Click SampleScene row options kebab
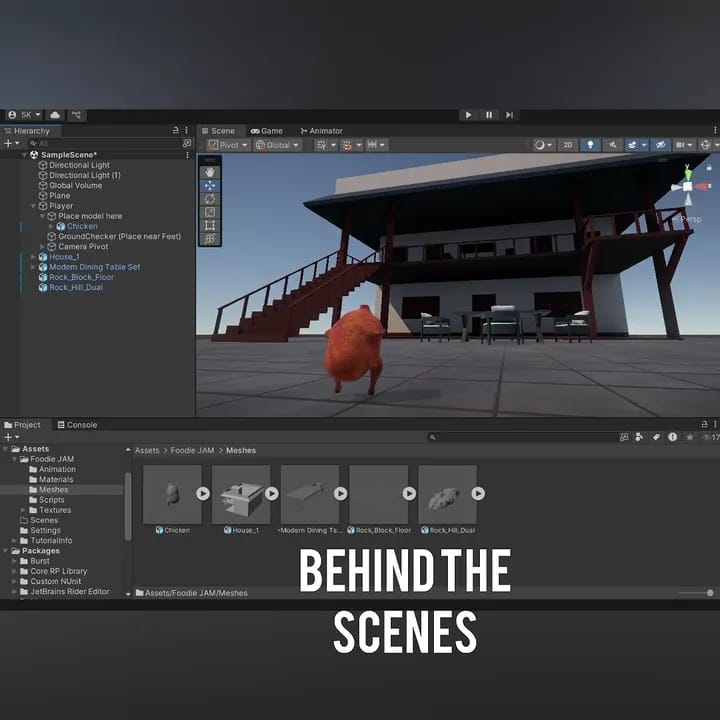The width and height of the screenshot is (720, 720). (x=187, y=155)
